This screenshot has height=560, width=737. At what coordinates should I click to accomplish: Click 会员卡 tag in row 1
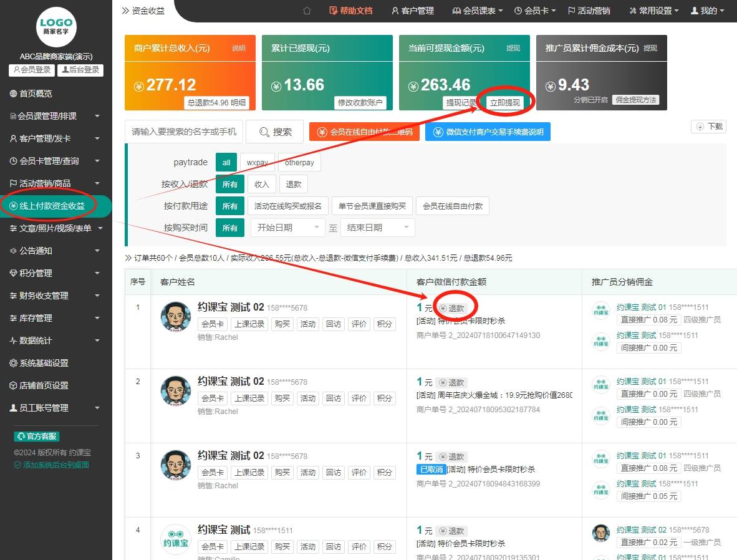pyautogui.click(x=213, y=324)
